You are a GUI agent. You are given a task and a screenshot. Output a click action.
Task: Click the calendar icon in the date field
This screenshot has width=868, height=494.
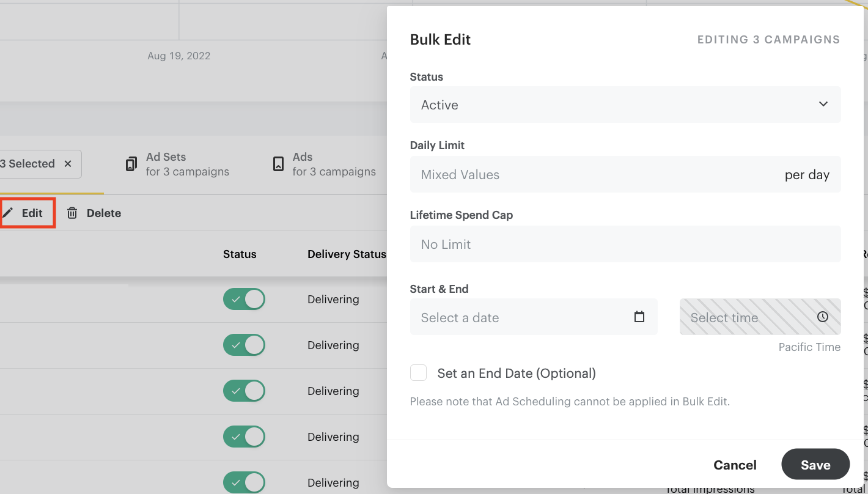[x=639, y=317]
